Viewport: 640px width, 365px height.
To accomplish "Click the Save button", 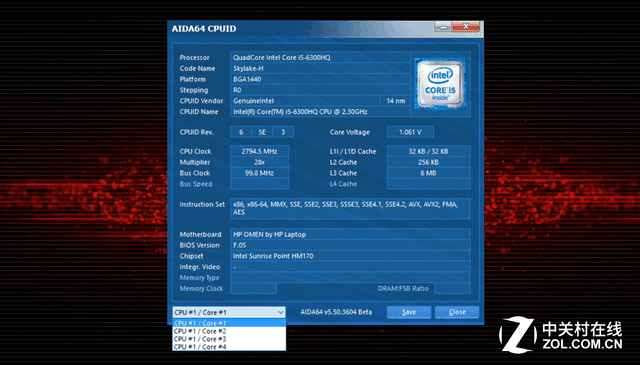I will pos(409,312).
